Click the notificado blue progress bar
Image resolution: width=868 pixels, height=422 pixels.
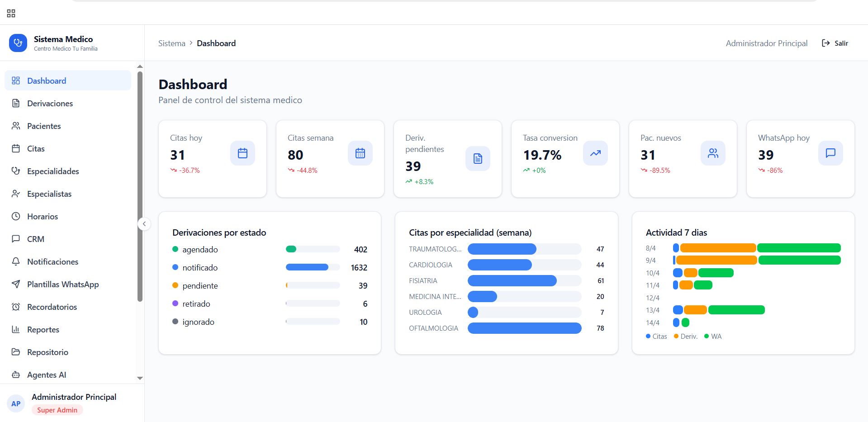tap(307, 267)
